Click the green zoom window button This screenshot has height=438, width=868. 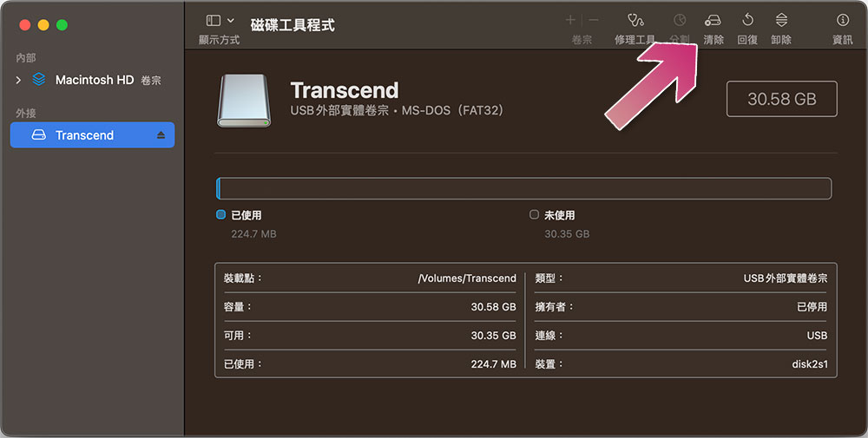pos(62,24)
